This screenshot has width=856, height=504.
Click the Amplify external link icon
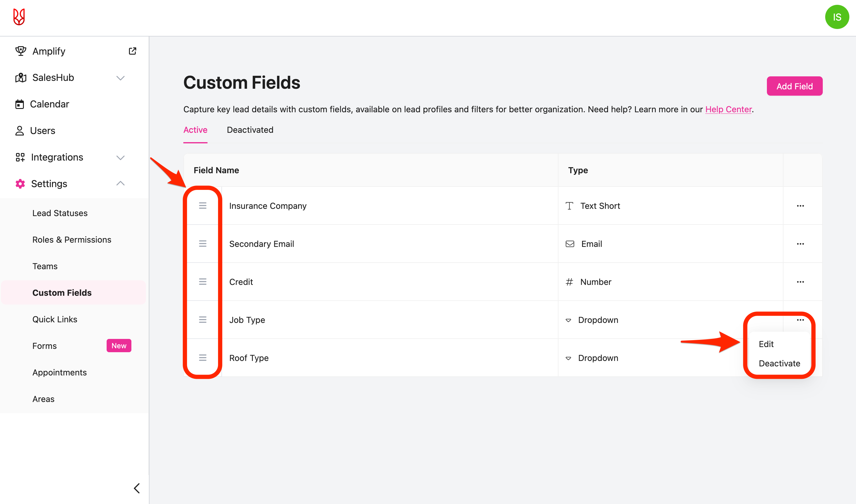(133, 51)
